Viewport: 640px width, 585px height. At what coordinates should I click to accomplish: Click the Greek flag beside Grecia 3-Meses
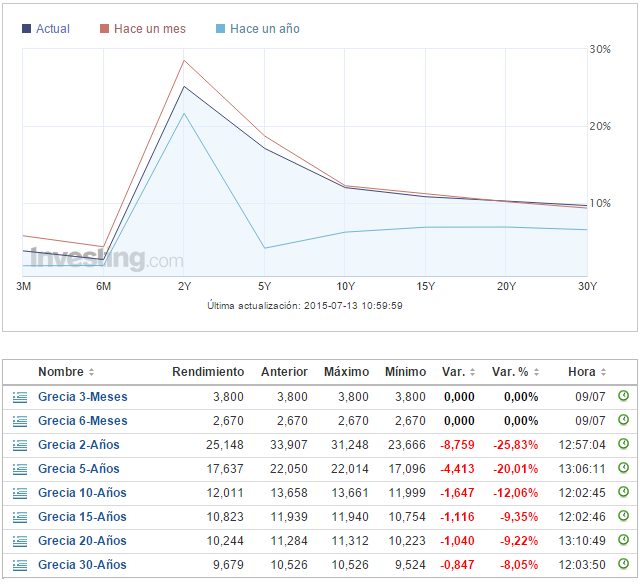(x=19, y=397)
